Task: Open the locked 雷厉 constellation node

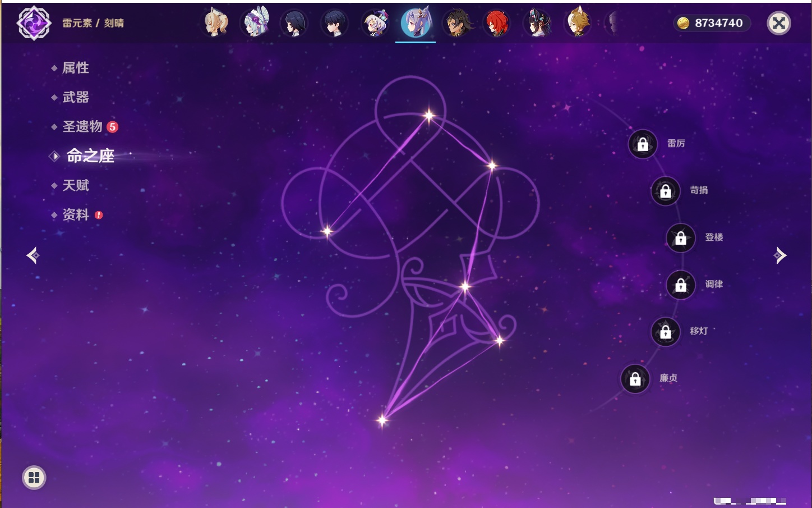Action: pos(643,144)
